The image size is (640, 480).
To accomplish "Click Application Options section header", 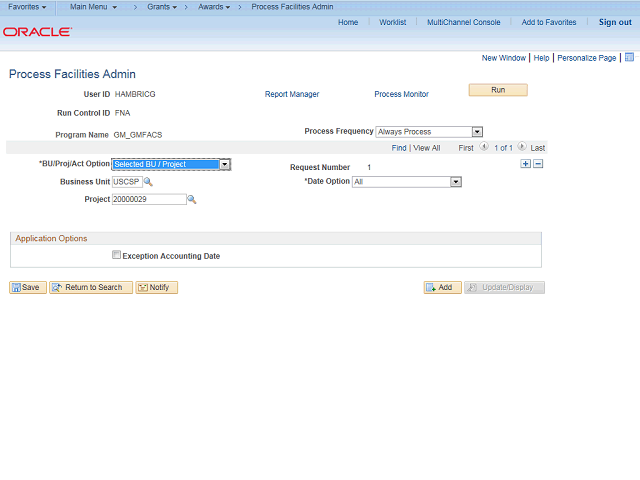I will [276, 238].
